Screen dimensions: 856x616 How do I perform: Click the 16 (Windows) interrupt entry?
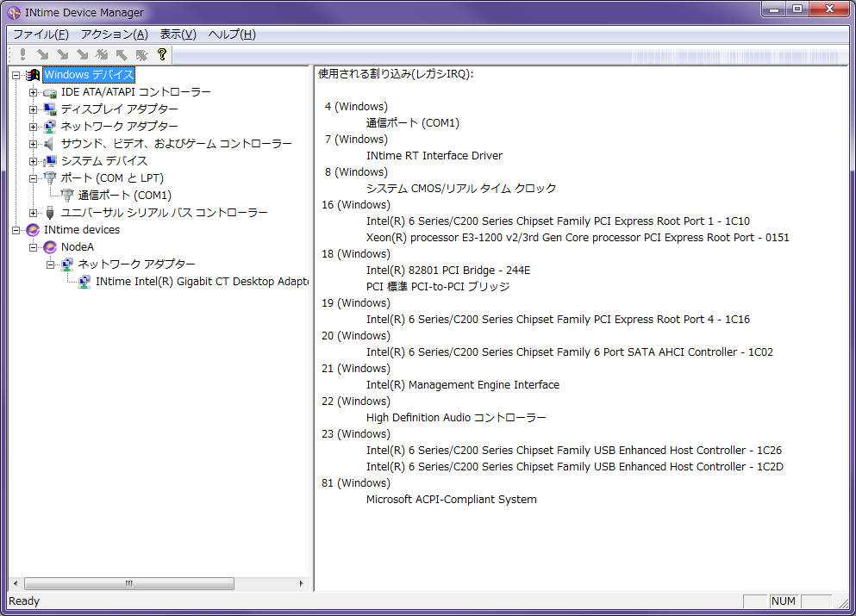(x=356, y=204)
